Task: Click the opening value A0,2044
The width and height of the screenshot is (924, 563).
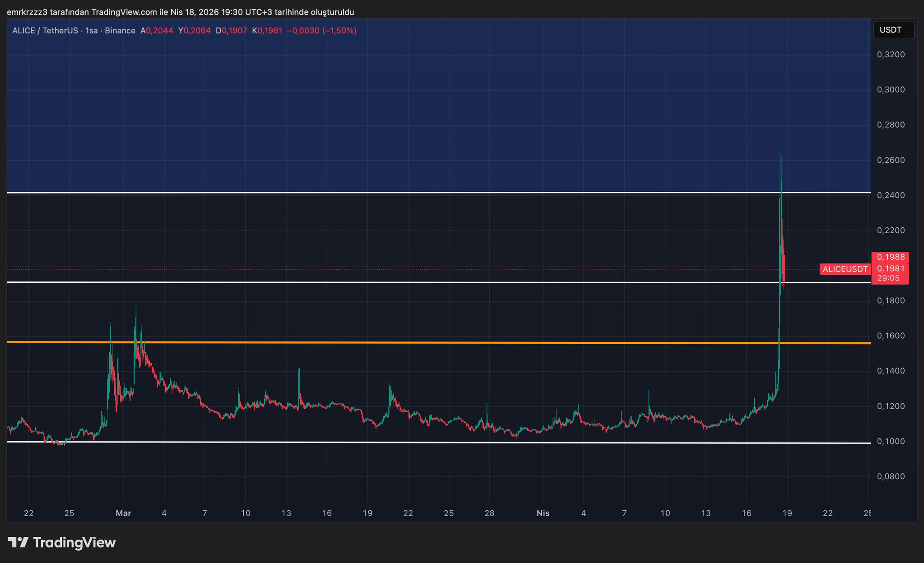Action: pos(157,31)
